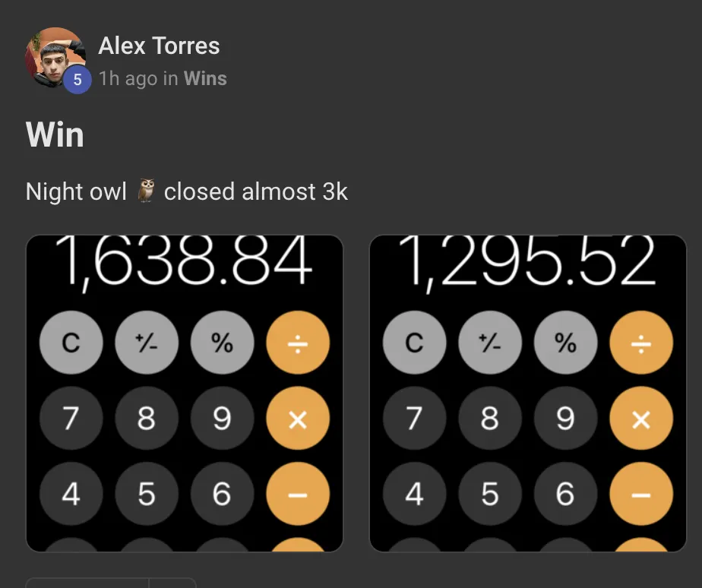The width and height of the screenshot is (702, 588).
Task: Click the owl emoji in post text
Action: pyautogui.click(x=146, y=191)
